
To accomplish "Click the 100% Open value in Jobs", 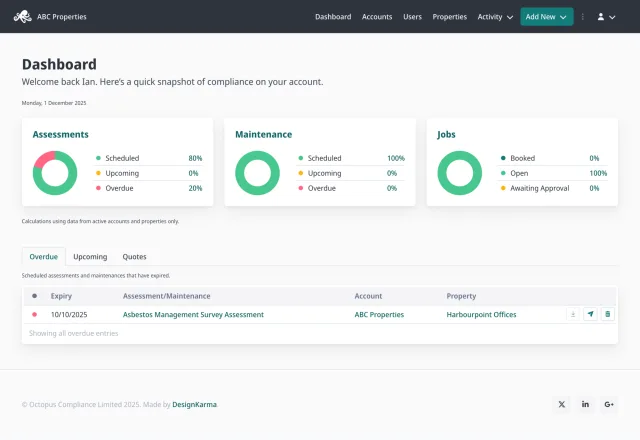I will 598,173.
